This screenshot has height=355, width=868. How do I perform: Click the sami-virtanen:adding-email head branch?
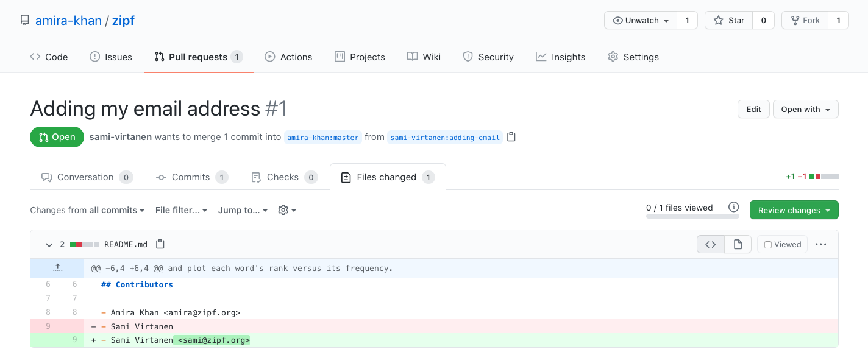445,137
